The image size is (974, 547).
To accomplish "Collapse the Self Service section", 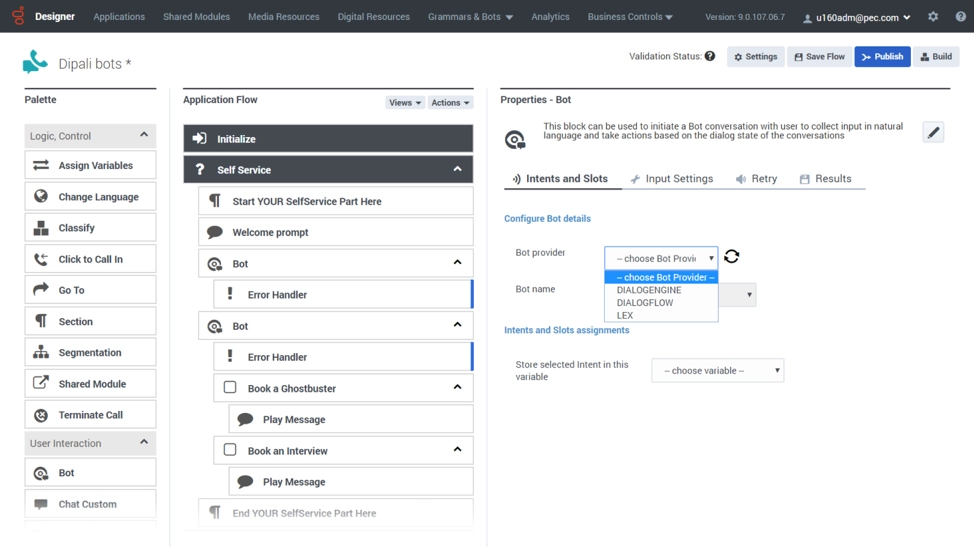I will [x=457, y=169].
